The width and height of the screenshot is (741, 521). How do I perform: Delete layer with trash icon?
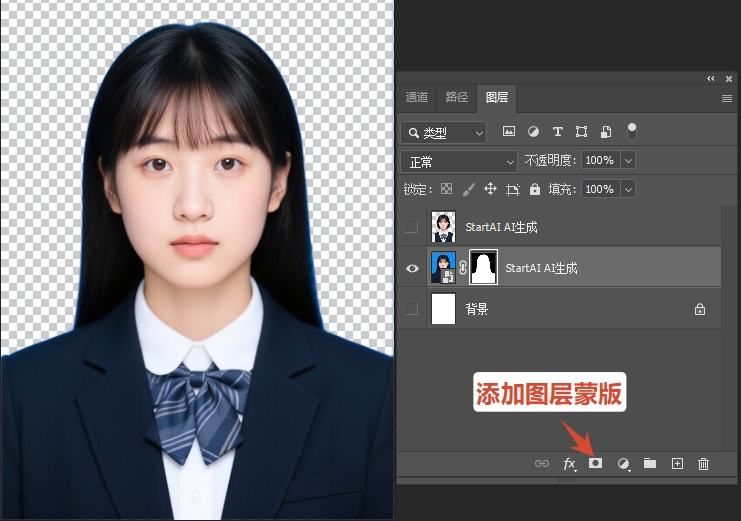(703, 464)
